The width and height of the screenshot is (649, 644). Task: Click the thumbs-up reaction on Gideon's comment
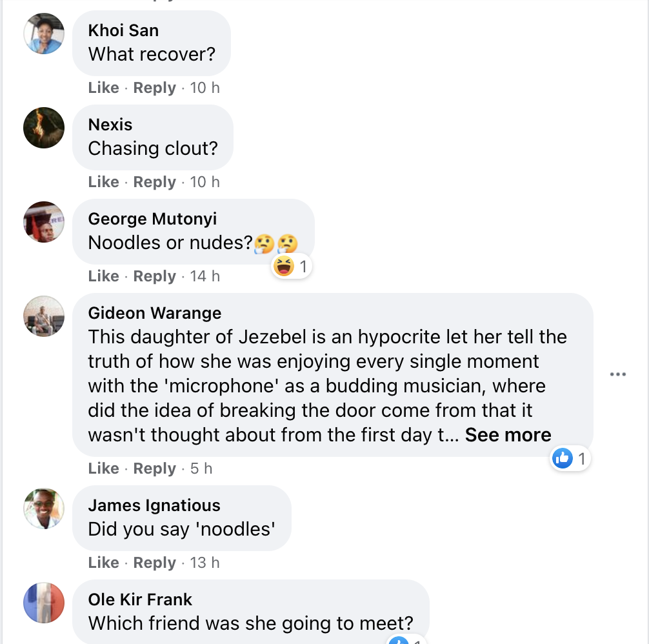pos(563,459)
